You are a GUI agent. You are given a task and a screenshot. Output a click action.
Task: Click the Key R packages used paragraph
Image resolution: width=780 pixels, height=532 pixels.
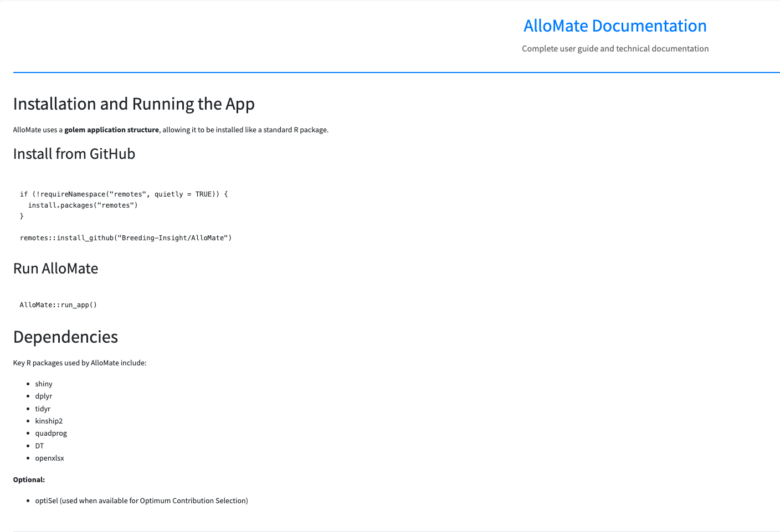click(80, 363)
